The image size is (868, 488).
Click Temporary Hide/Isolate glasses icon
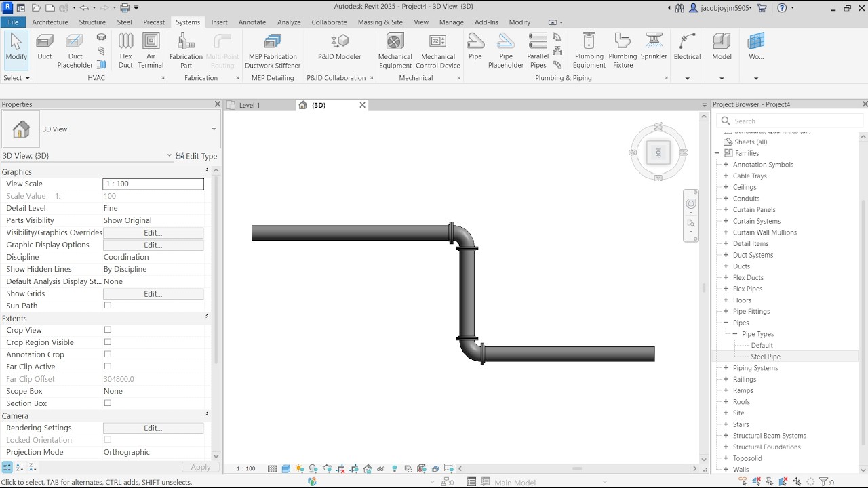click(381, 468)
